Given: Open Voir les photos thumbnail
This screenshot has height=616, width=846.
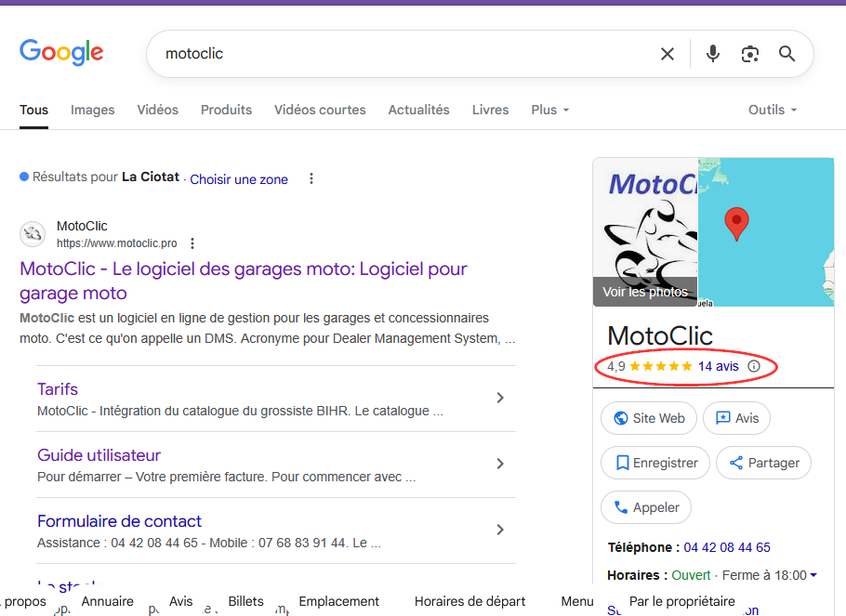Looking at the screenshot, I should 645,232.
